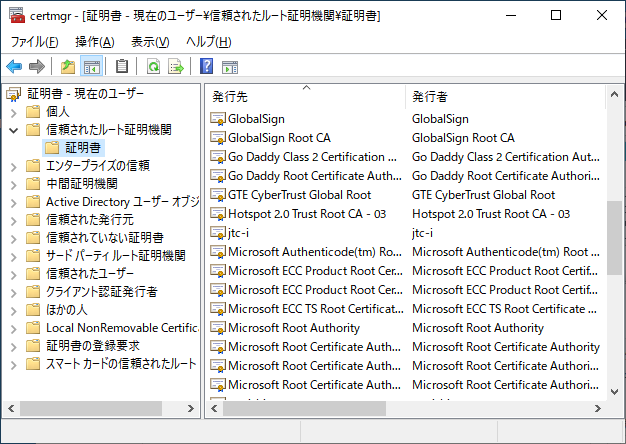
Task: Click certificate list scroll up arrow
Action: (614, 95)
